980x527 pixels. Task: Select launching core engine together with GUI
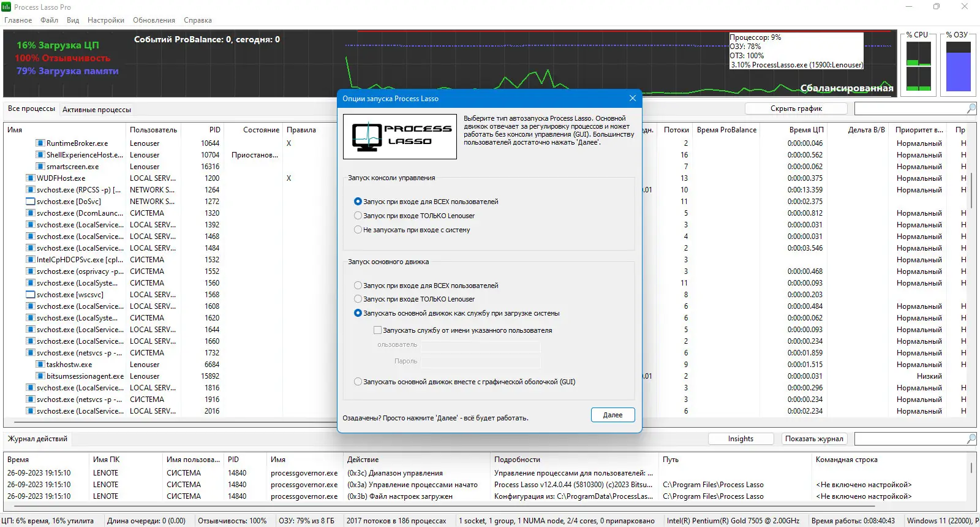465,382
